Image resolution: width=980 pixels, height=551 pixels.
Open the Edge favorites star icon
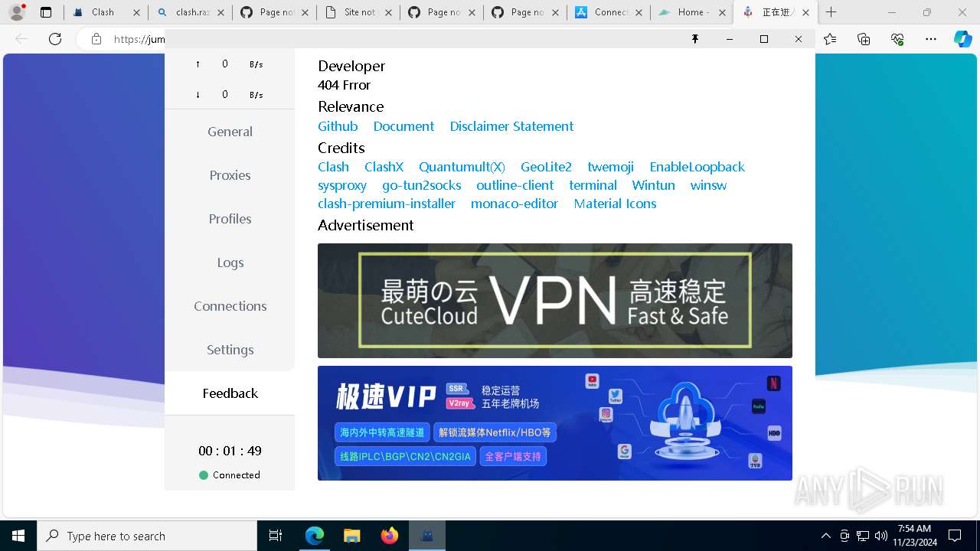click(x=830, y=39)
